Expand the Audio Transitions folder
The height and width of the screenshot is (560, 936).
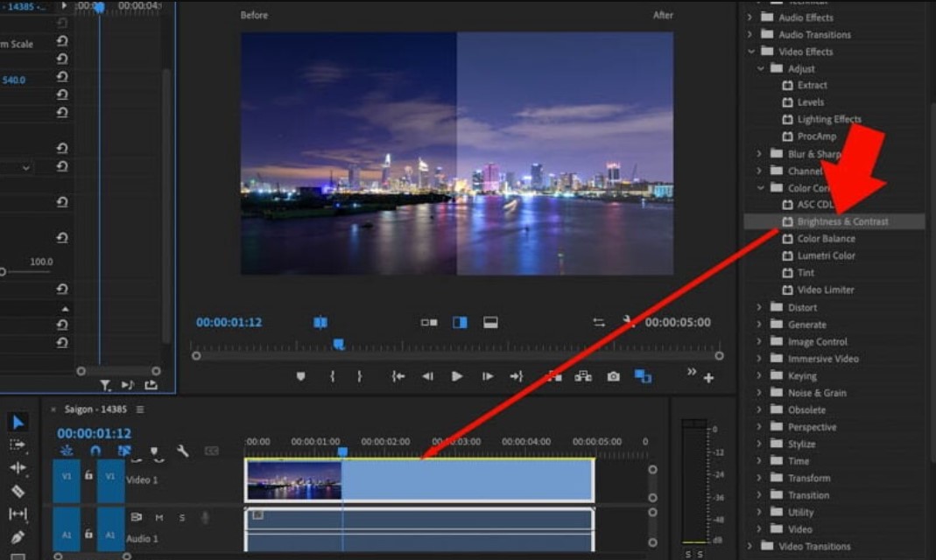pyautogui.click(x=750, y=34)
